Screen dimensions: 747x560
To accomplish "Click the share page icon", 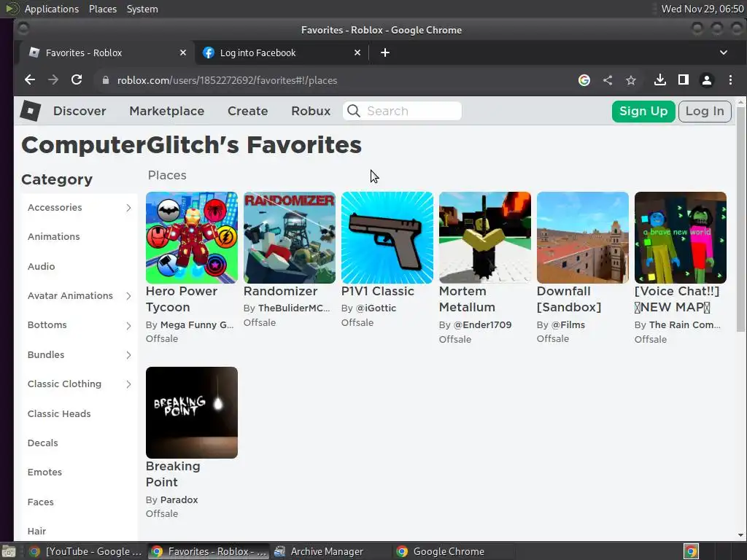I will tap(608, 80).
